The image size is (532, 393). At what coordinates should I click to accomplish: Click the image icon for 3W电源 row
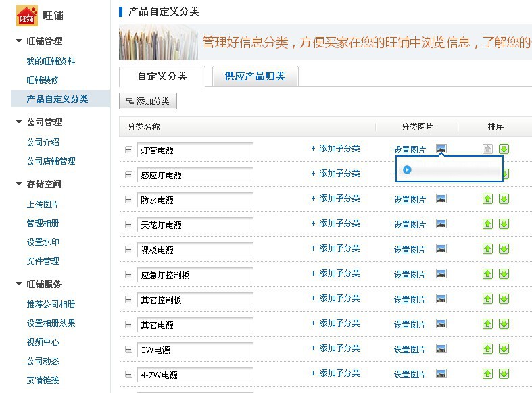[441, 349]
